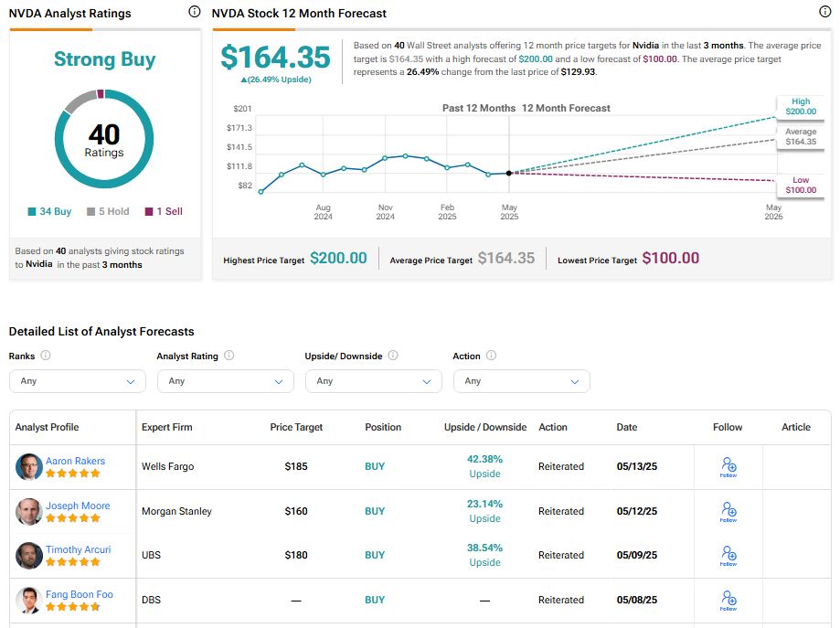
Task: Click the Average Price Target $164.35 summary value
Action: point(506,259)
